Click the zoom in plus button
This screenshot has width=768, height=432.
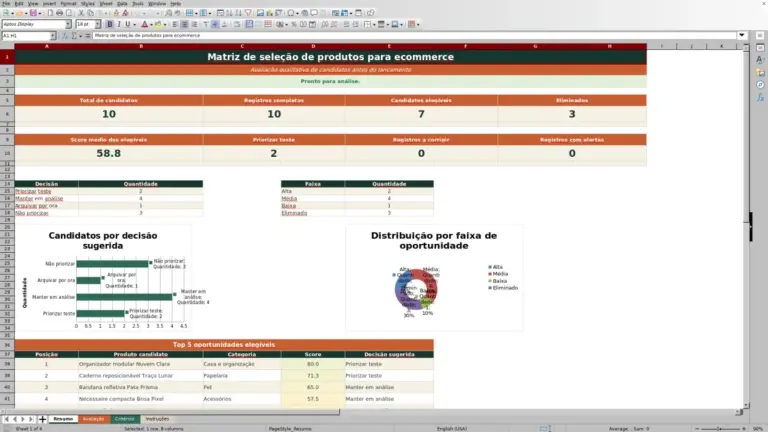tap(744, 429)
